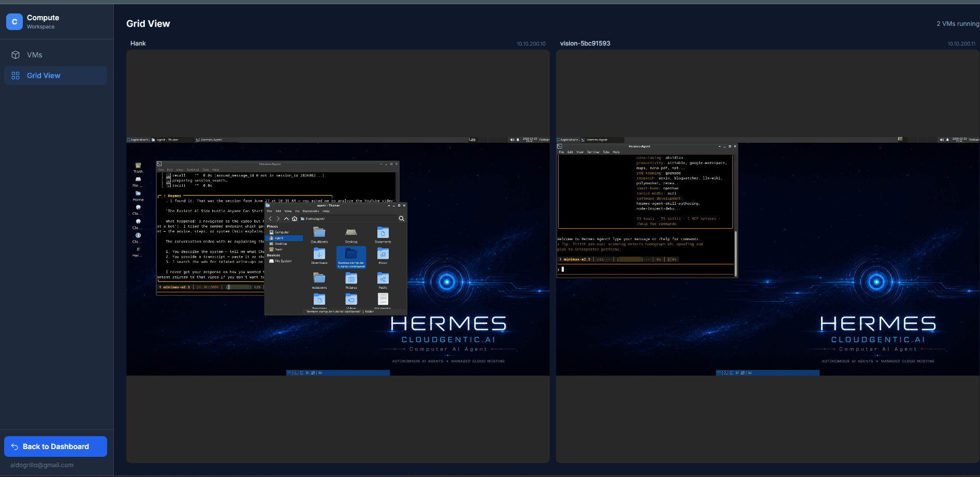Click Thunar home icon in Hank VM
The image size is (980, 477).
coord(295,219)
